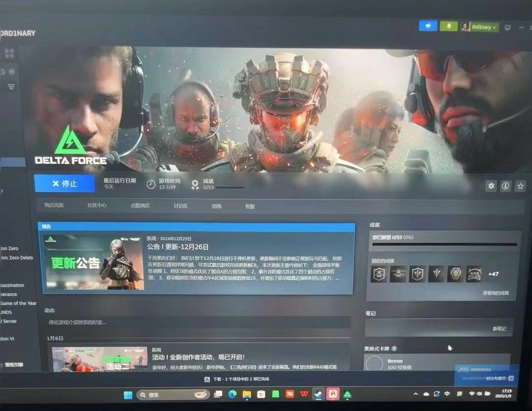Click the 中 input language indicator
The width and height of the screenshot is (532, 411).
[447, 394]
